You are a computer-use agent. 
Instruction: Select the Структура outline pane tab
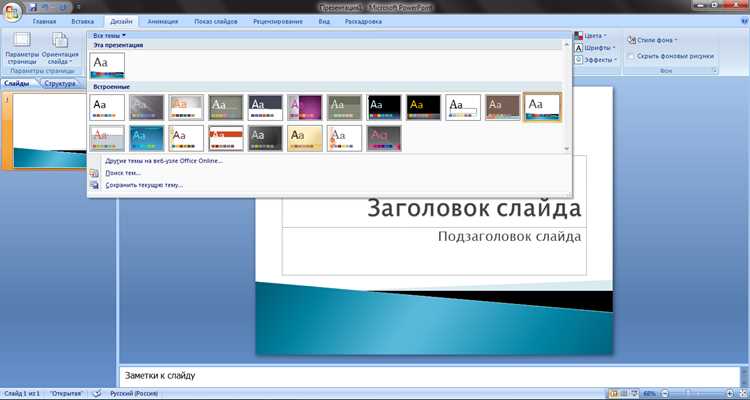click(x=60, y=84)
